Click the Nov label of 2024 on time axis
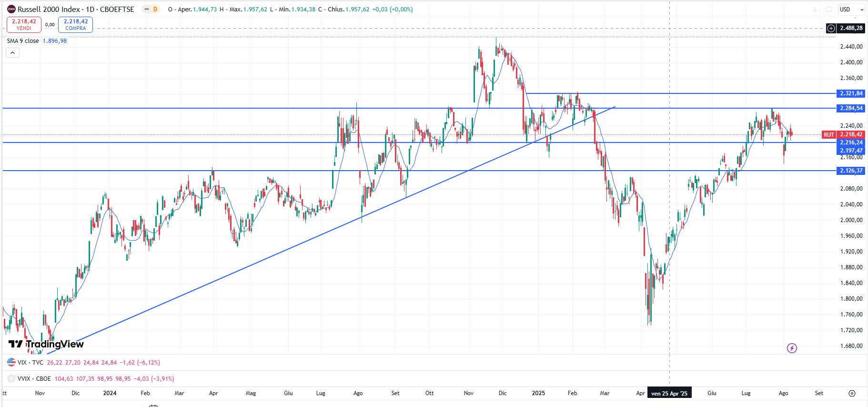The image size is (868, 407). click(x=469, y=393)
